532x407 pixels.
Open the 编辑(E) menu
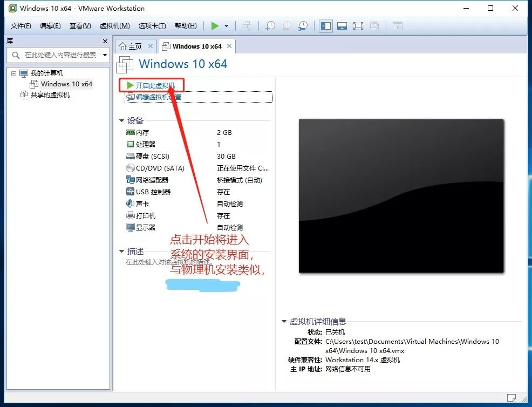pyautogui.click(x=50, y=26)
